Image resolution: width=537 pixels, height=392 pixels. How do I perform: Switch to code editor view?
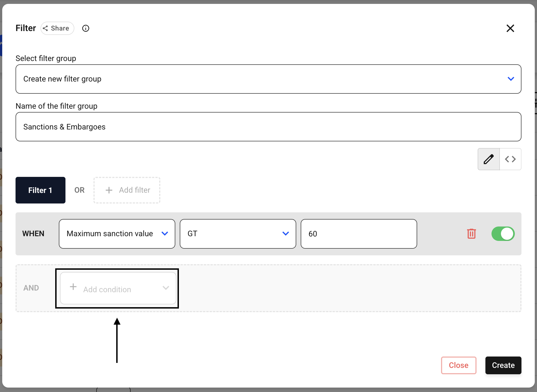click(x=510, y=159)
